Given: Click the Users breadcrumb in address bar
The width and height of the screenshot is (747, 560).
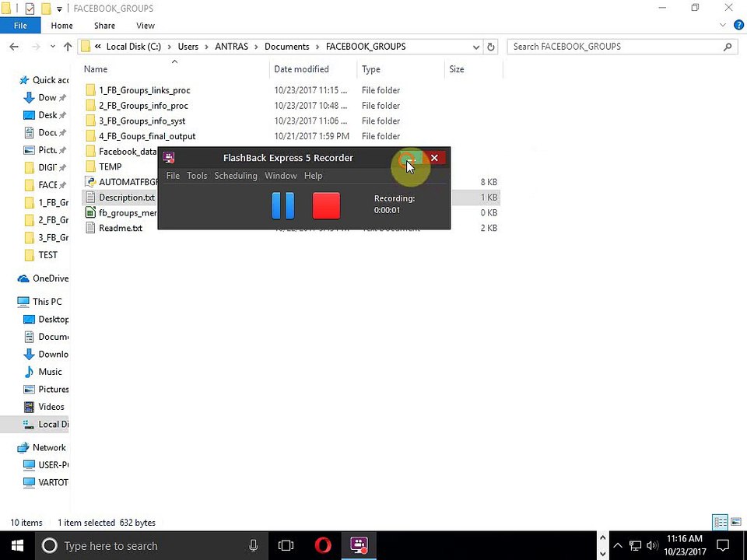Looking at the screenshot, I should tap(188, 47).
